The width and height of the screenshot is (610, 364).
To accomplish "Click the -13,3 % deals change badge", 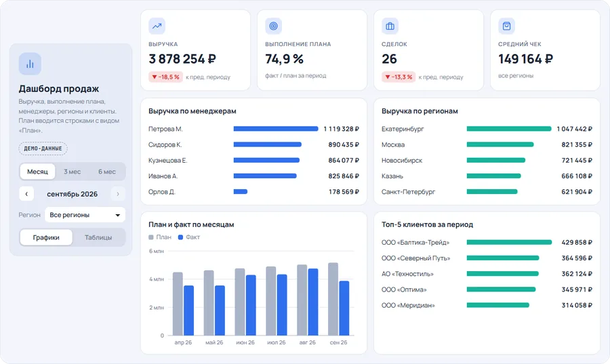I will click(x=399, y=77).
